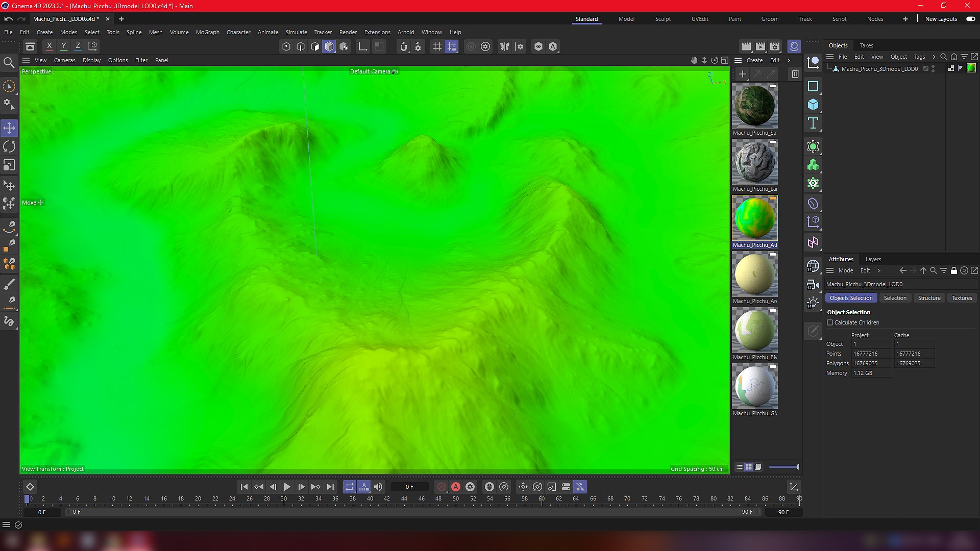Adjust material thumbnail size slider
980x551 pixels.
coord(783,467)
